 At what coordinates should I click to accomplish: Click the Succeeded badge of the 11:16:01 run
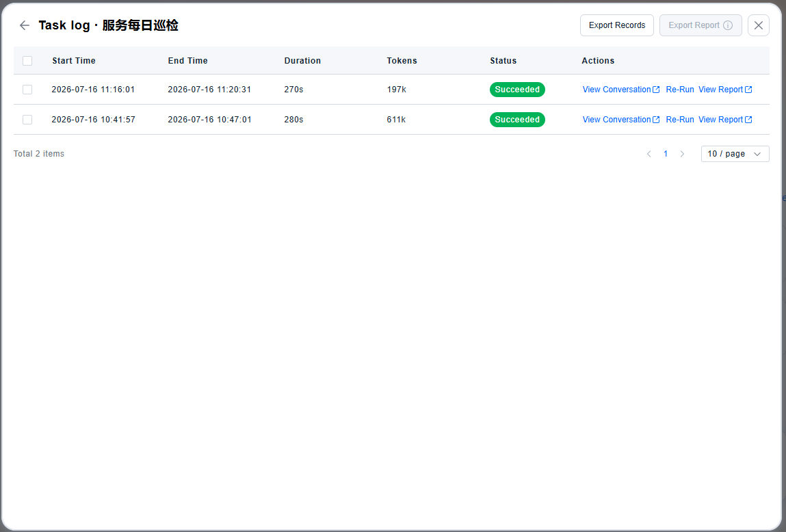[516, 90]
